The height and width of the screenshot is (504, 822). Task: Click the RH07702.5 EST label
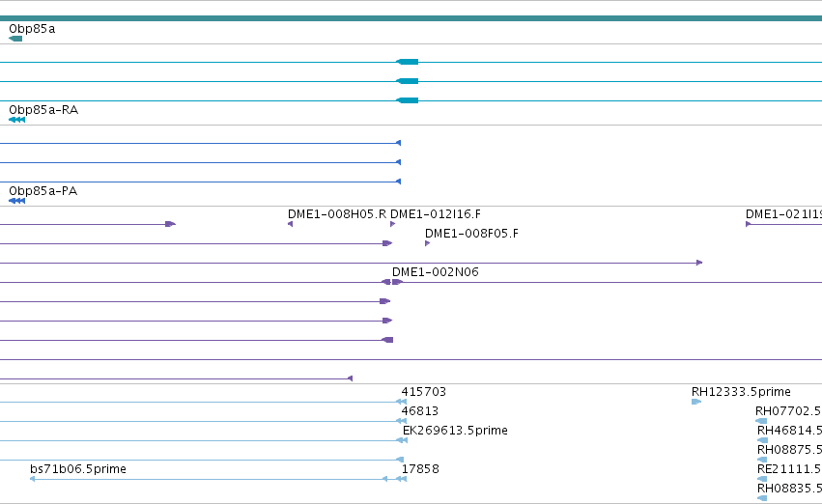tap(788, 411)
